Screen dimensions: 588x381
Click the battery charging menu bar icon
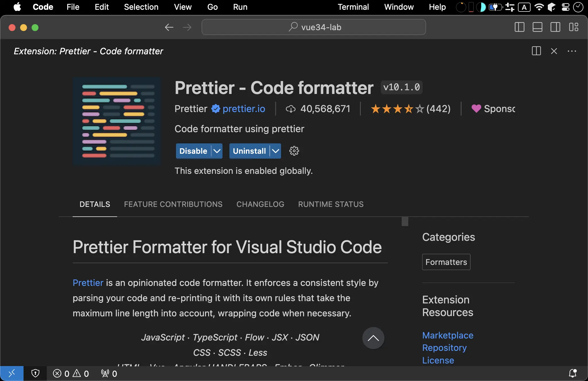pos(495,7)
